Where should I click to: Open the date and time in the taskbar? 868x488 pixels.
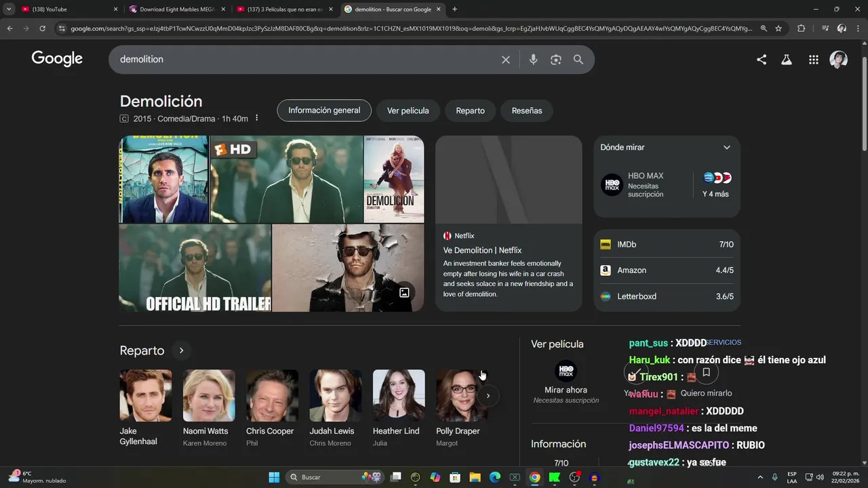click(x=846, y=477)
